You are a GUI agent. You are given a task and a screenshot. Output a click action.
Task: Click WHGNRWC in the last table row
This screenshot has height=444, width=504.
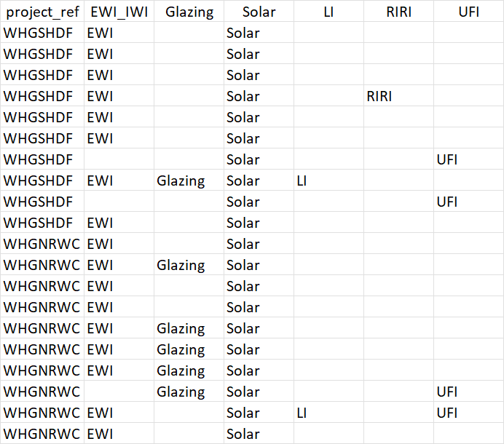click(x=42, y=434)
